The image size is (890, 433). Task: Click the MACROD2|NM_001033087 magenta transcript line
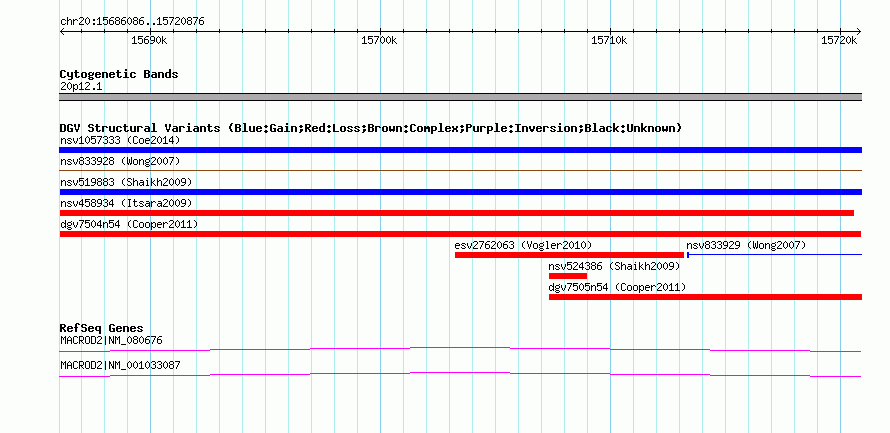point(460,375)
